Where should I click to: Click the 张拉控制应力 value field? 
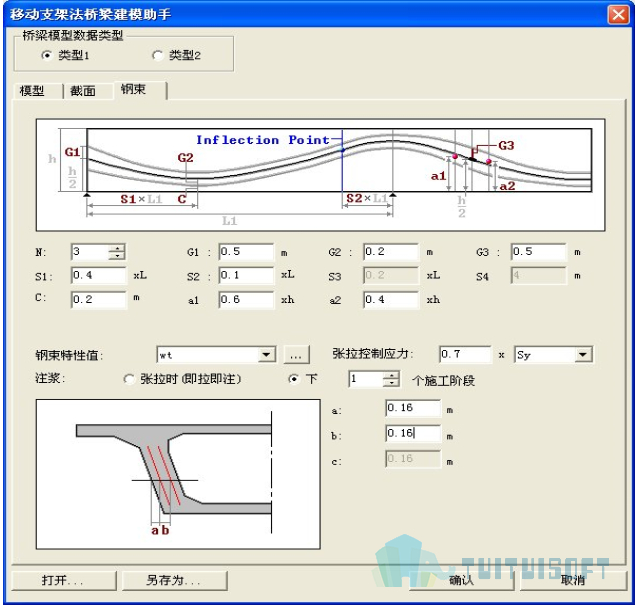(x=465, y=354)
